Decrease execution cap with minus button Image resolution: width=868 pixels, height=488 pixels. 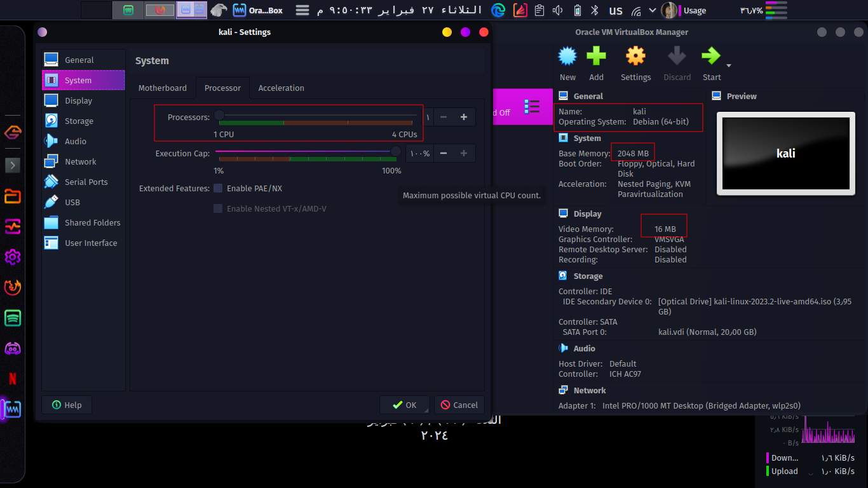pos(444,153)
